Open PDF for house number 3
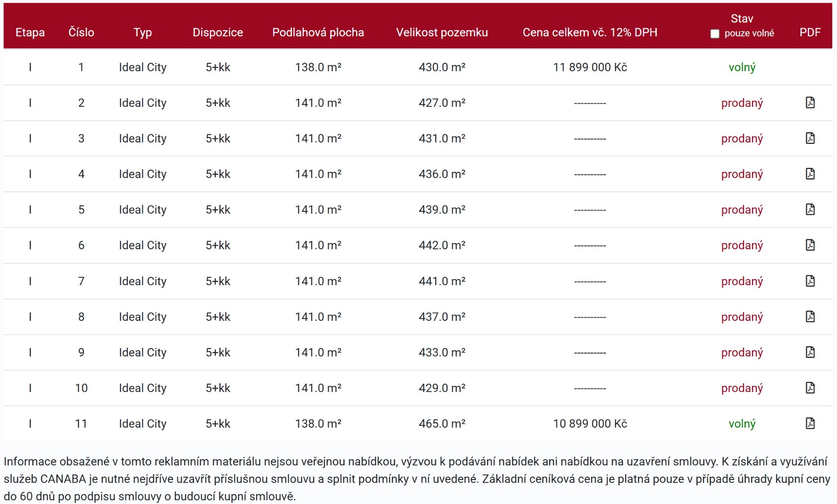The height and width of the screenshot is (504, 837). coord(810,138)
